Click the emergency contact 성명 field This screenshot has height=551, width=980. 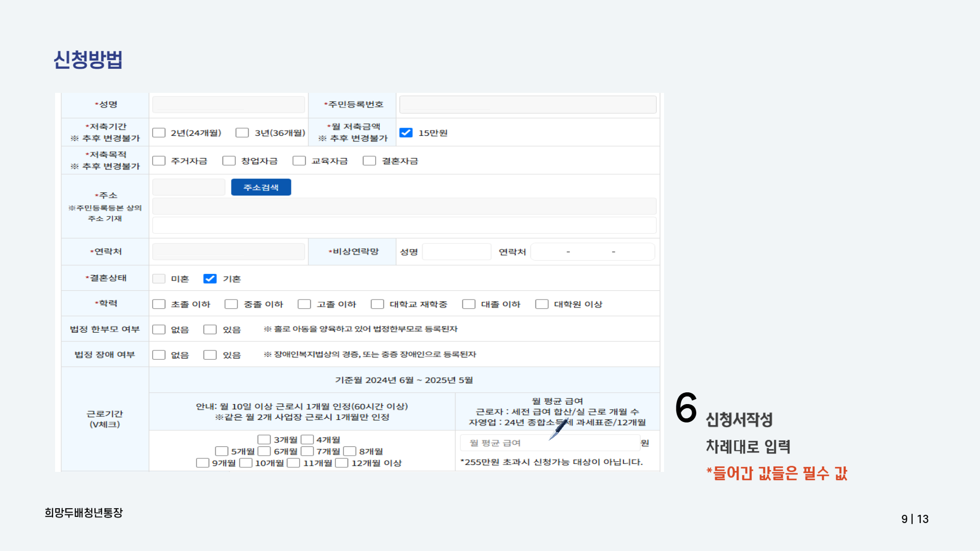(x=456, y=252)
